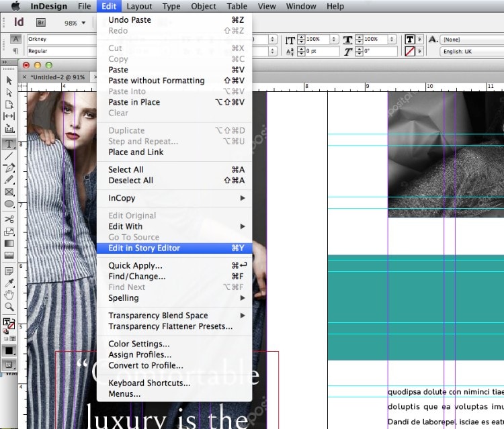Image resolution: width=504 pixels, height=429 pixels.
Task: Choose Deselect All
Action: pyautogui.click(x=174, y=181)
